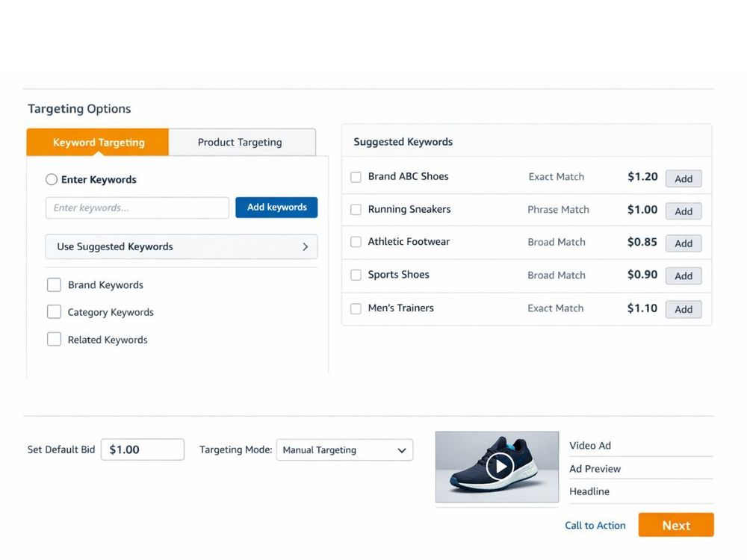Select the Enter Keywords radio button
Image resolution: width=747 pixels, height=560 pixels.
52,179
